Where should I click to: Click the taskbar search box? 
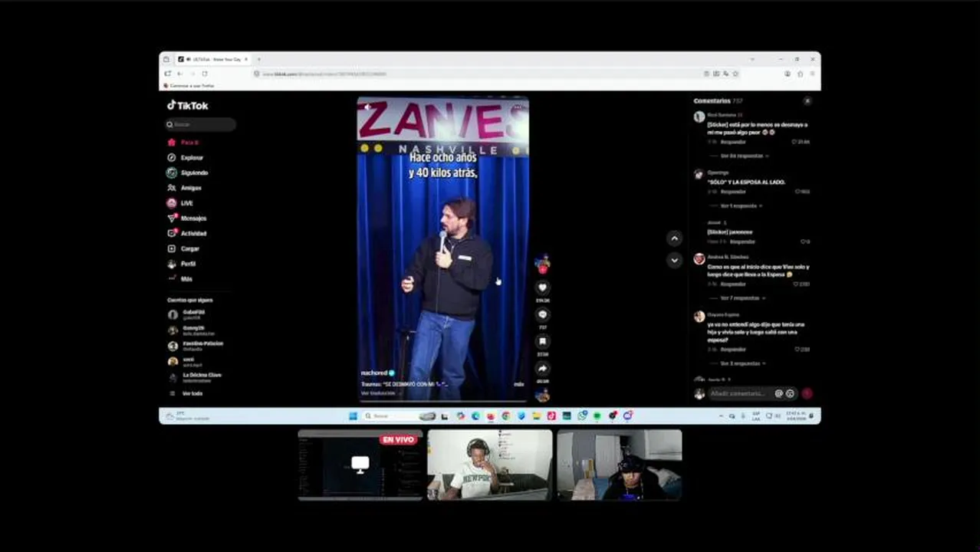[x=399, y=416]
